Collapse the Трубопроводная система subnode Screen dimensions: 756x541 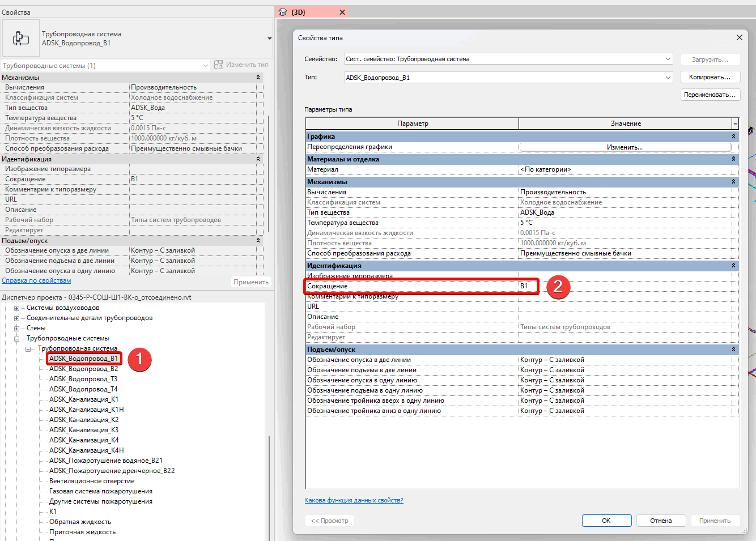point(28,349)
